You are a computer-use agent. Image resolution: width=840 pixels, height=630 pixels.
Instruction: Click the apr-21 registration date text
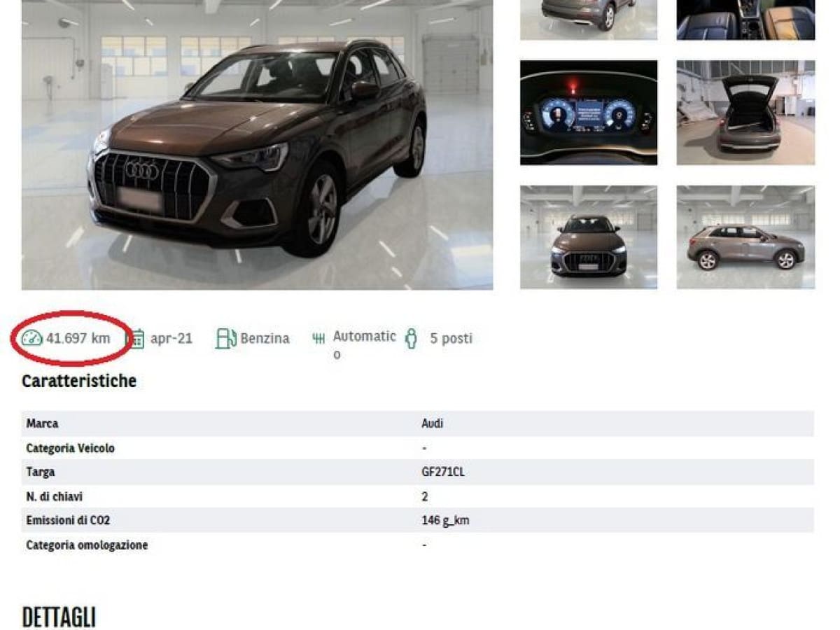tap(171, 339)
